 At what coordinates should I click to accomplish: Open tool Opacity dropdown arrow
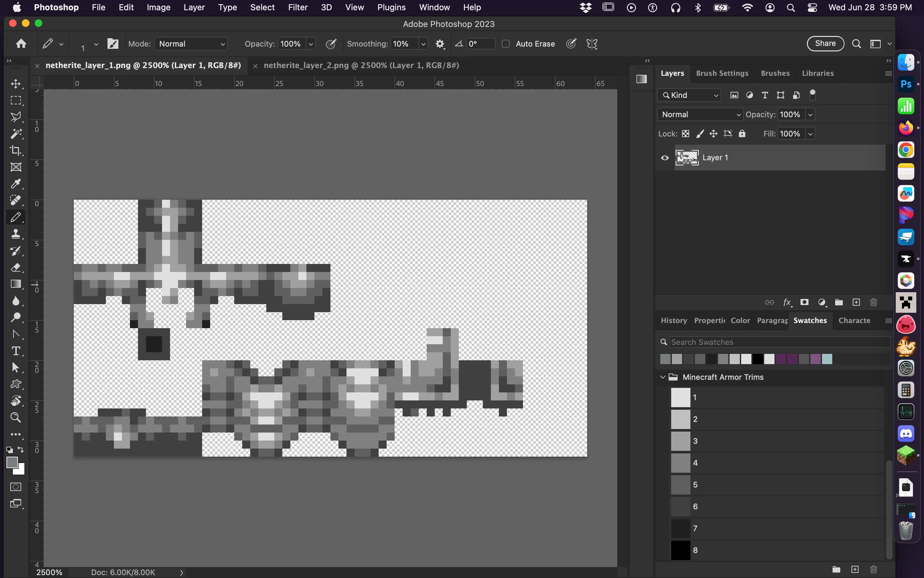click(x=311, y=44)
